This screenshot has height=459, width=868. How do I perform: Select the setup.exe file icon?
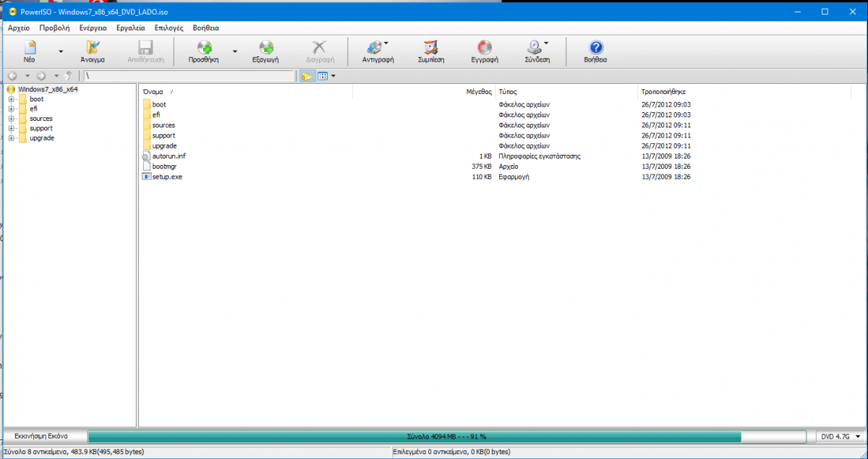click(147, 177)
